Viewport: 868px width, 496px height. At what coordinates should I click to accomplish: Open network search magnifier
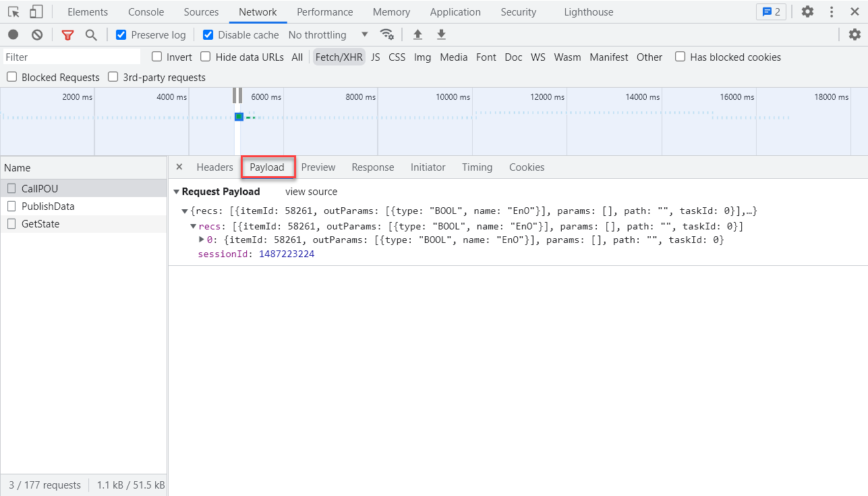click(91, 34)
